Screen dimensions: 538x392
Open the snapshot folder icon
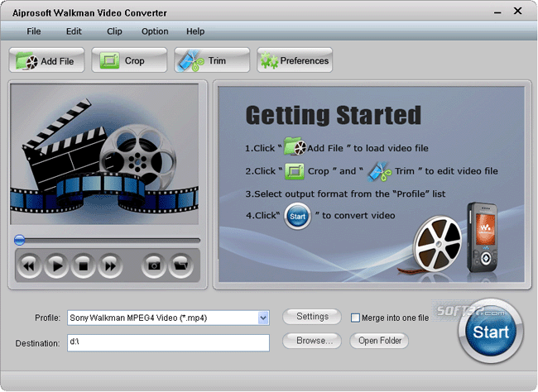click(x=180, y=265)
